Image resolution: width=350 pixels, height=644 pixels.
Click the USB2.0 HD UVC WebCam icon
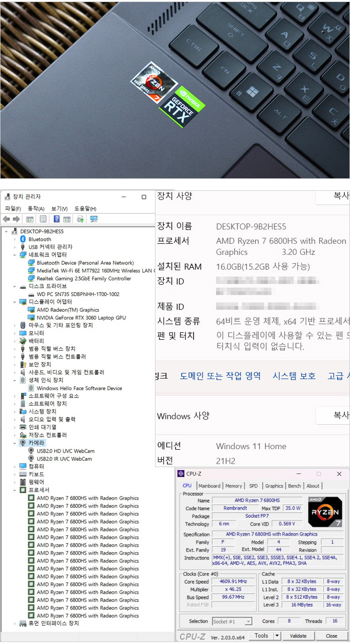pyautogui.click(x=31, y=451)
